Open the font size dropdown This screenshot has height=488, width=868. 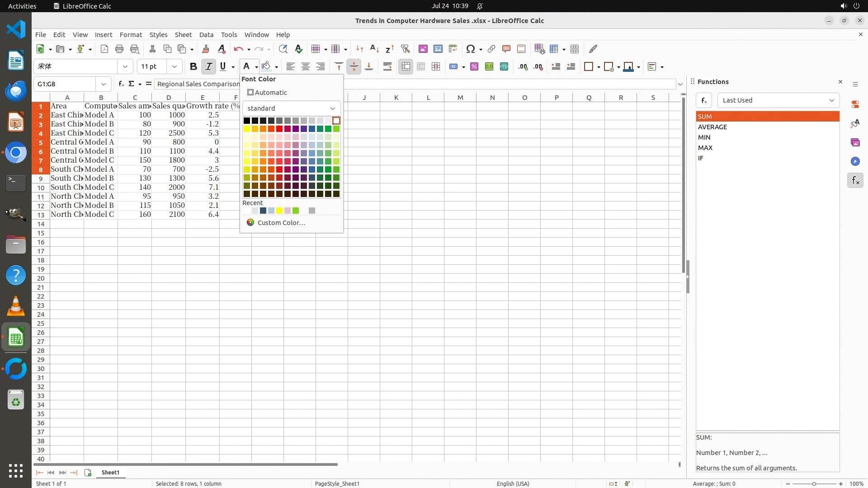pos(174,67)
